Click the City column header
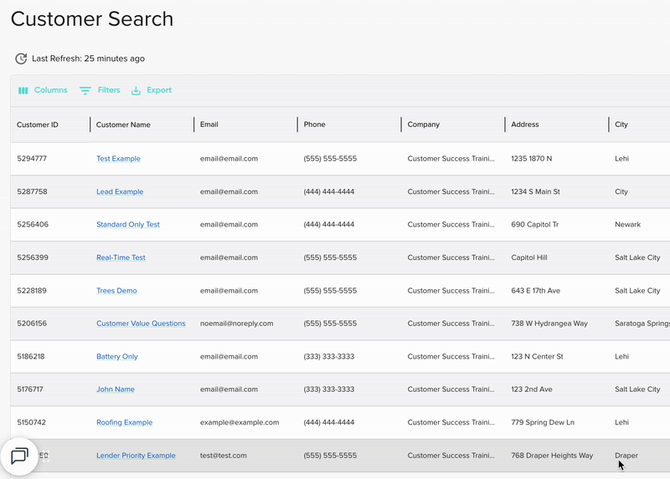This screenshot has width=670, height=479. 622,125
